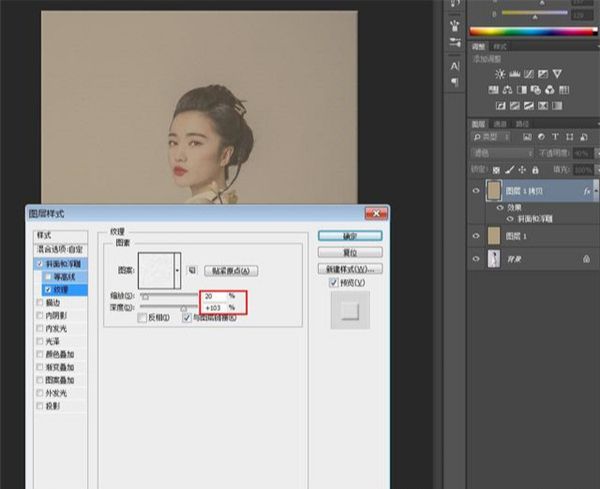Add a Hue/Saturation adjustment
Screen dimensions: 600x489
[493, 90]
